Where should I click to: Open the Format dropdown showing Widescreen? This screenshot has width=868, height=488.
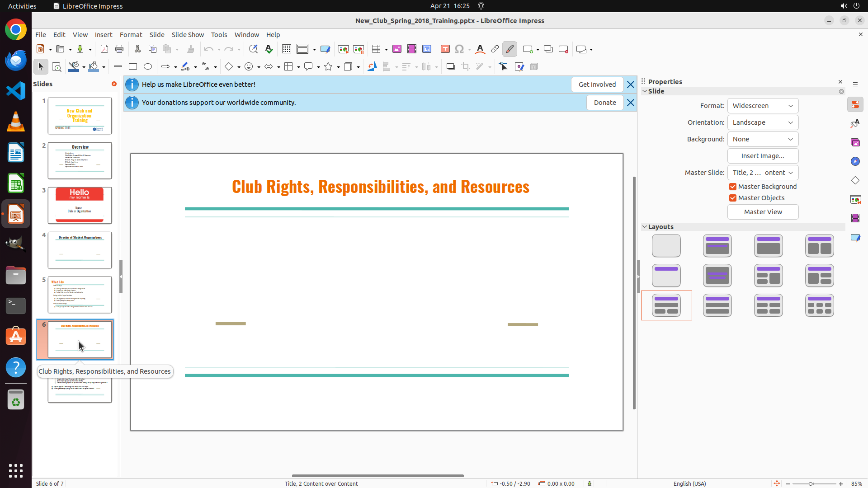pos(763,106)
